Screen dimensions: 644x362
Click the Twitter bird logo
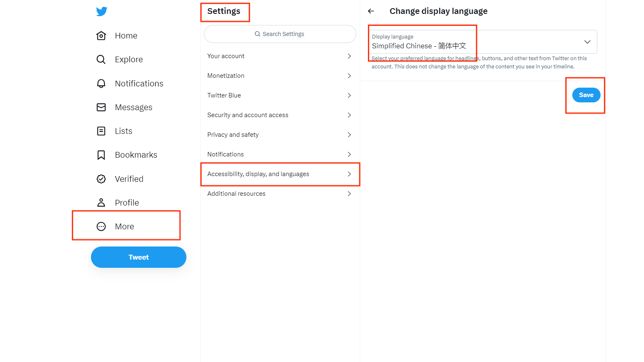(102, 11)
